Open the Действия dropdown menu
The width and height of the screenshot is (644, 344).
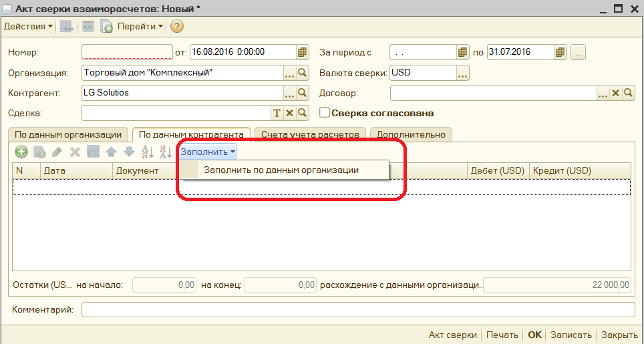[28, 27]
